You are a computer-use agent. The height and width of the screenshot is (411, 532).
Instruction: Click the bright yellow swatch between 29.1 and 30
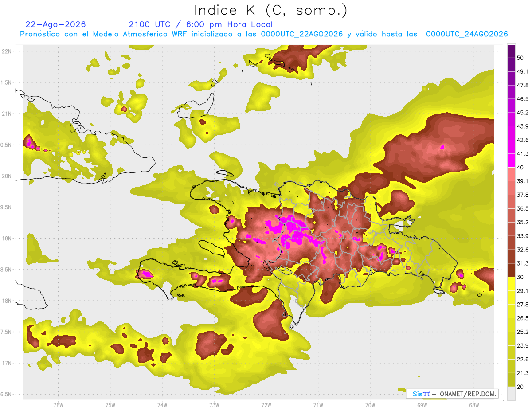coord(511,284)
